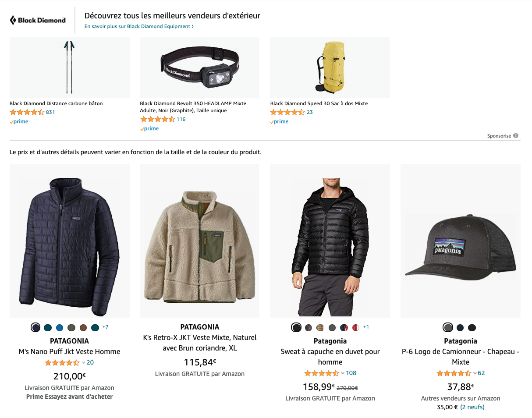This screenshot has height=418, width=532.
Task: Click star rating of Revolt 350 headlamp
Action: [x=157, y=119]
